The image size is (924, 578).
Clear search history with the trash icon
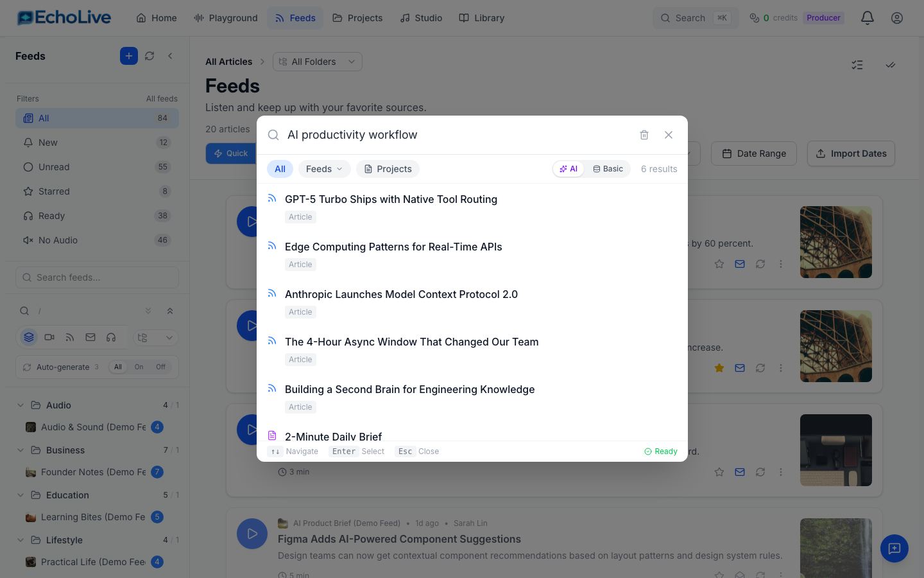tap(644, 135)
